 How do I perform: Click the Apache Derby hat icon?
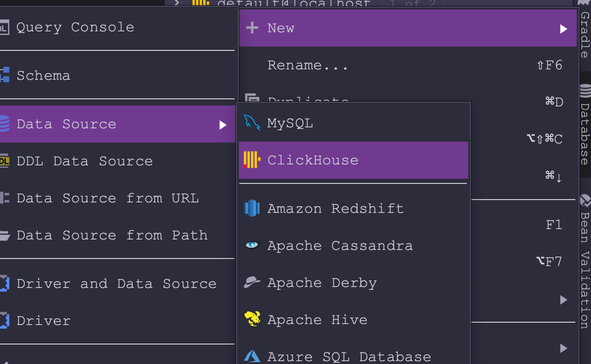(252, 282)
